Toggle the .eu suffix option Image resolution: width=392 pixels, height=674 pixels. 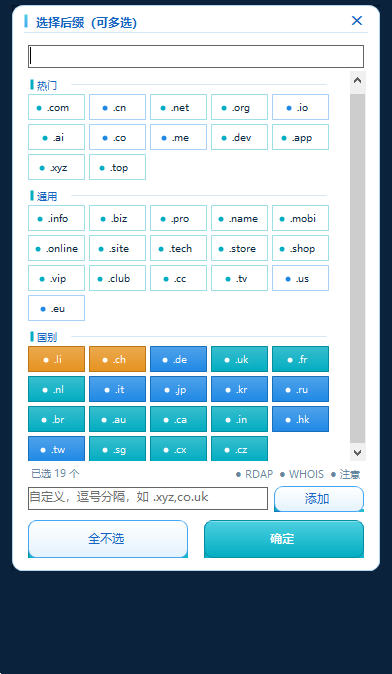coord(56,308)
